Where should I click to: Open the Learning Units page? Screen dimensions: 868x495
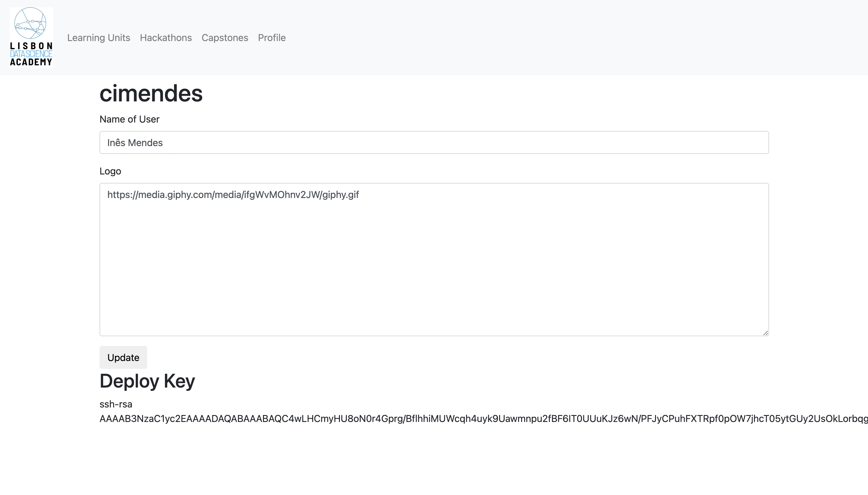click(99, 38)
